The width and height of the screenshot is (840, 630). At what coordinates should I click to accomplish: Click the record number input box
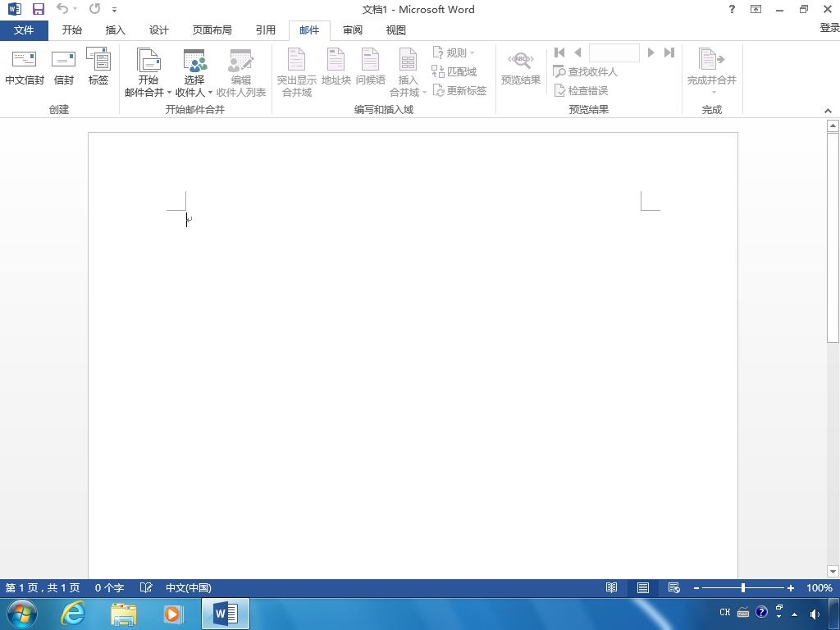coord(614,52)
